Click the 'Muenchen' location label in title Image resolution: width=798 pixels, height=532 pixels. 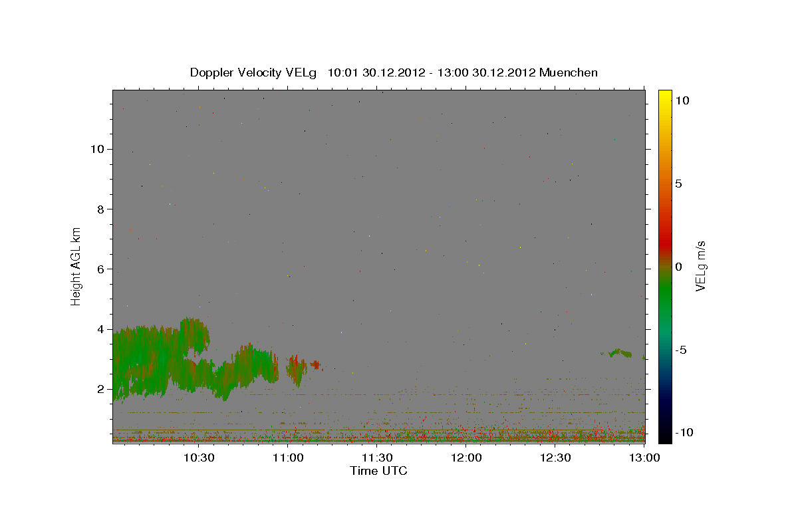(569, 72)
